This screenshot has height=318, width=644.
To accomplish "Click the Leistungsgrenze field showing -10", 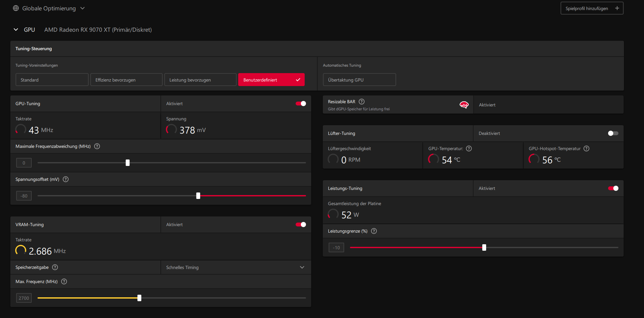I will 336,247.
